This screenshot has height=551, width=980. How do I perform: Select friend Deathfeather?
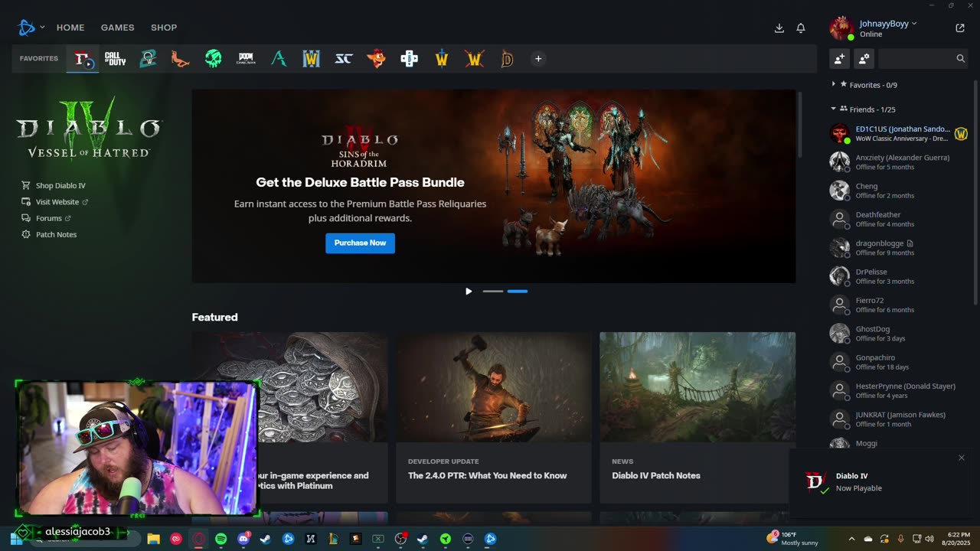(x=900, y=219)
